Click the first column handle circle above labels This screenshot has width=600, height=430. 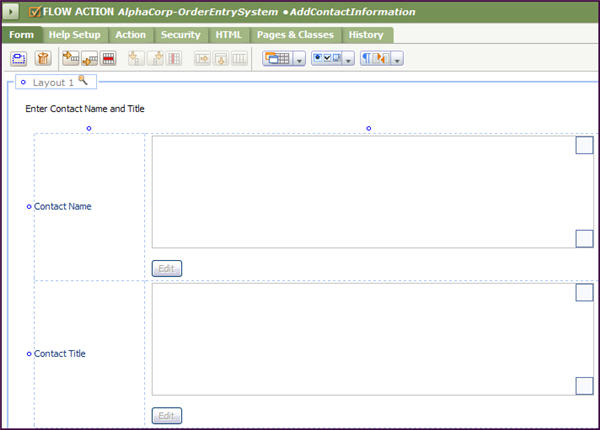[x=89, y=129]
